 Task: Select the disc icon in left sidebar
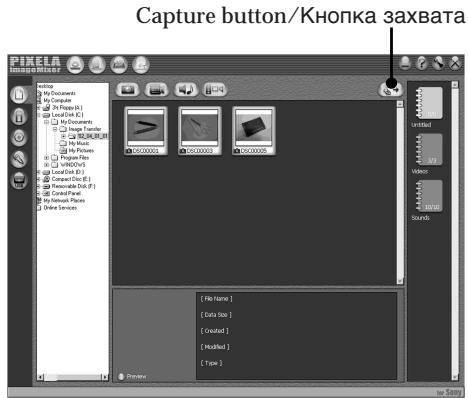pos(19,137)
